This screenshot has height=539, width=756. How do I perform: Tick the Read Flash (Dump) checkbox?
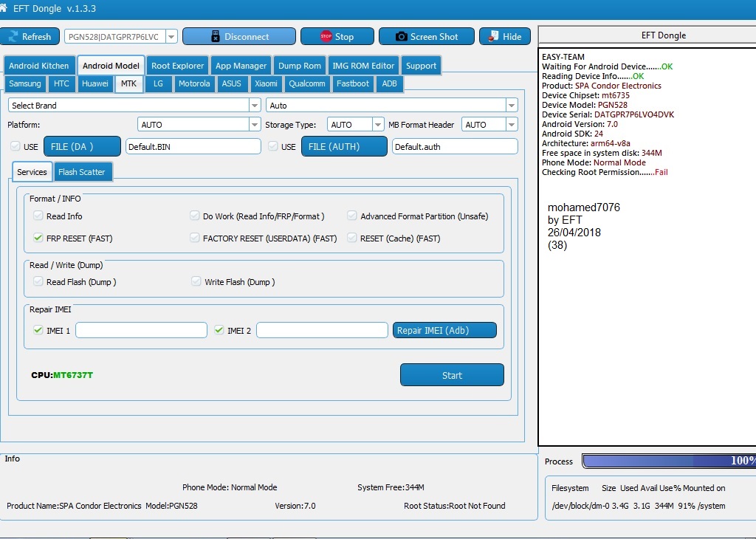(38, 281)
